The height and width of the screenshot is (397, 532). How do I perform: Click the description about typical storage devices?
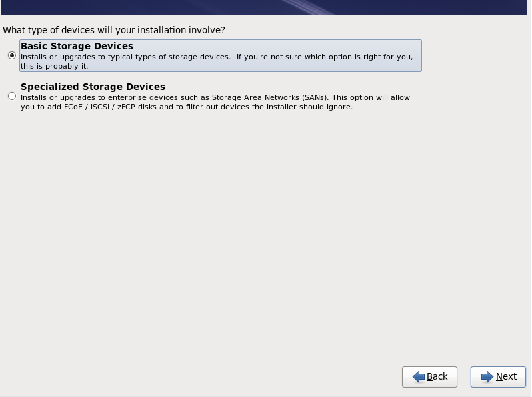point(217,61)
